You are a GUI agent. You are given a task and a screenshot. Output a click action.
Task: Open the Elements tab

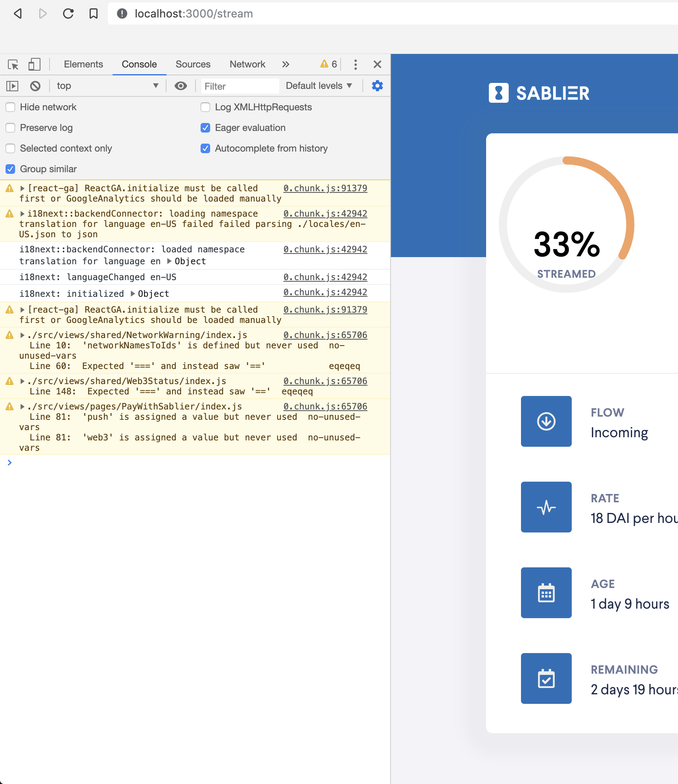pyautogui.click(x=83, y=64)
